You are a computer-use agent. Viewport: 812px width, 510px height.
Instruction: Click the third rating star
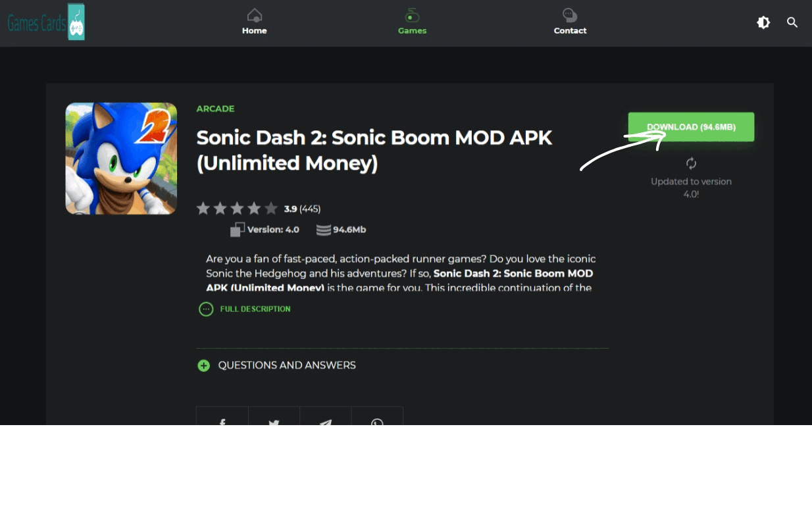(237, 209)
